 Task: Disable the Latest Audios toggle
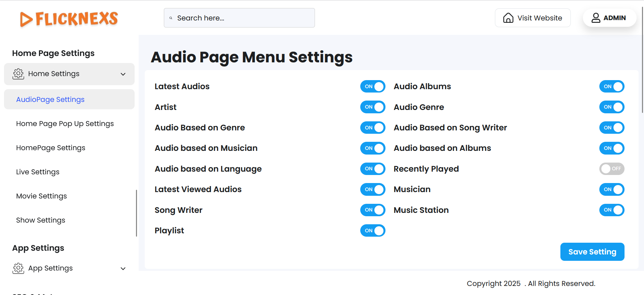[x=372, y=86]
